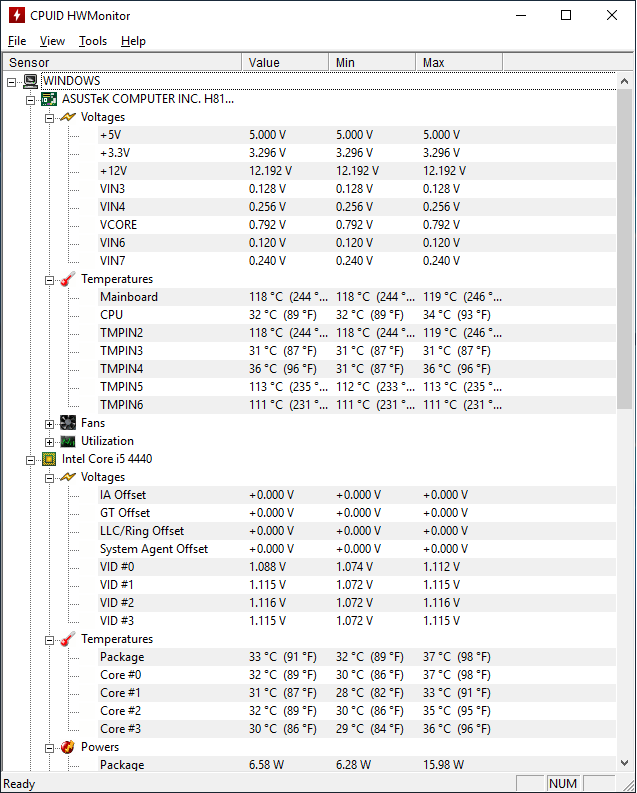The height and width of the screenshot is (793, 637).
Task: Select the Mainboard temperature row
Action: coord(357,297)
